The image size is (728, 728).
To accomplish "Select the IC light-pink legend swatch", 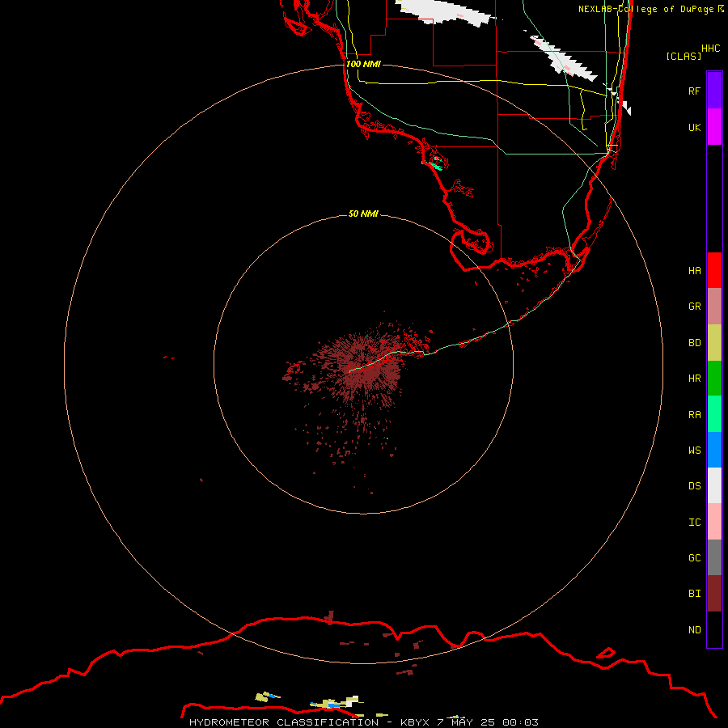I will 714,522.
